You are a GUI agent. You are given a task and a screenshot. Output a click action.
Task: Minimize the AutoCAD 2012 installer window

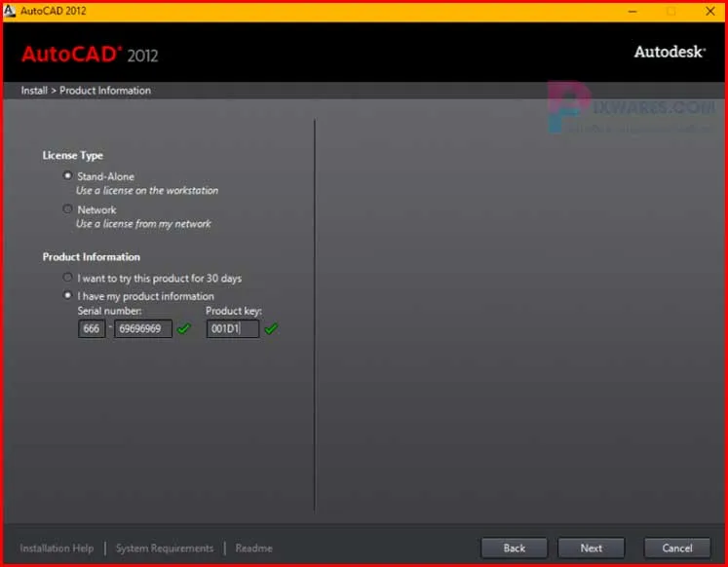(632, 11)
